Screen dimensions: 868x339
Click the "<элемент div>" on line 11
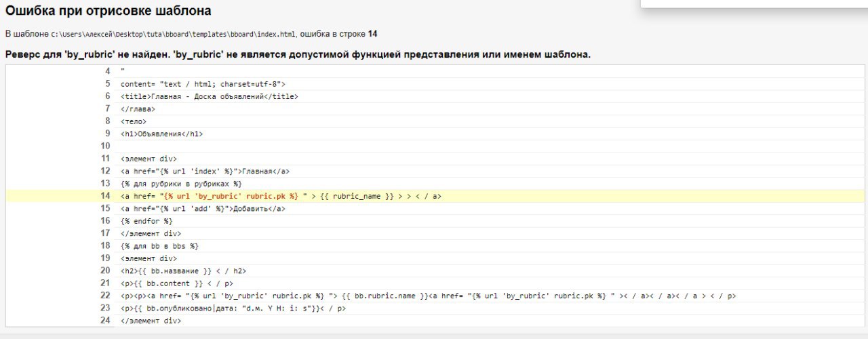(x=149, y=159)
